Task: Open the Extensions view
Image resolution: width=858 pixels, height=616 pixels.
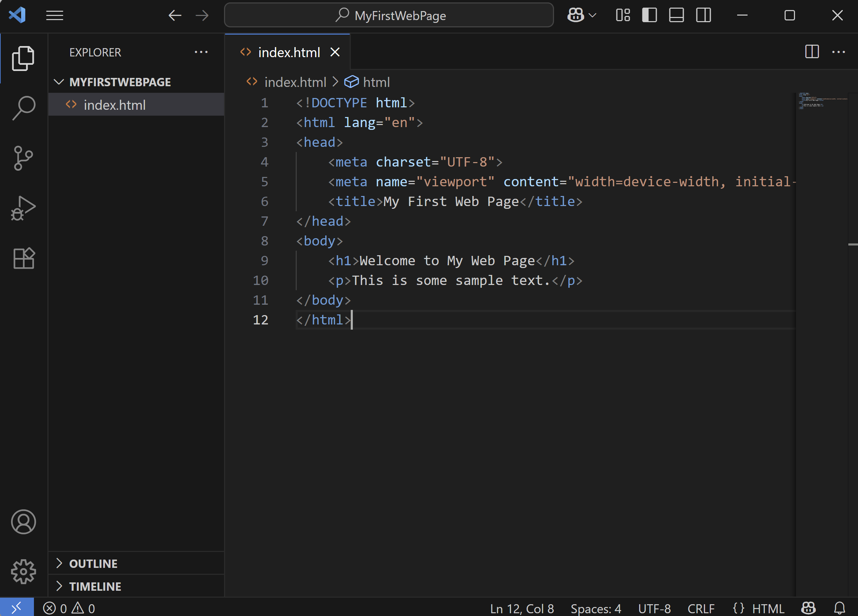Action: click(x=24, y=258)
